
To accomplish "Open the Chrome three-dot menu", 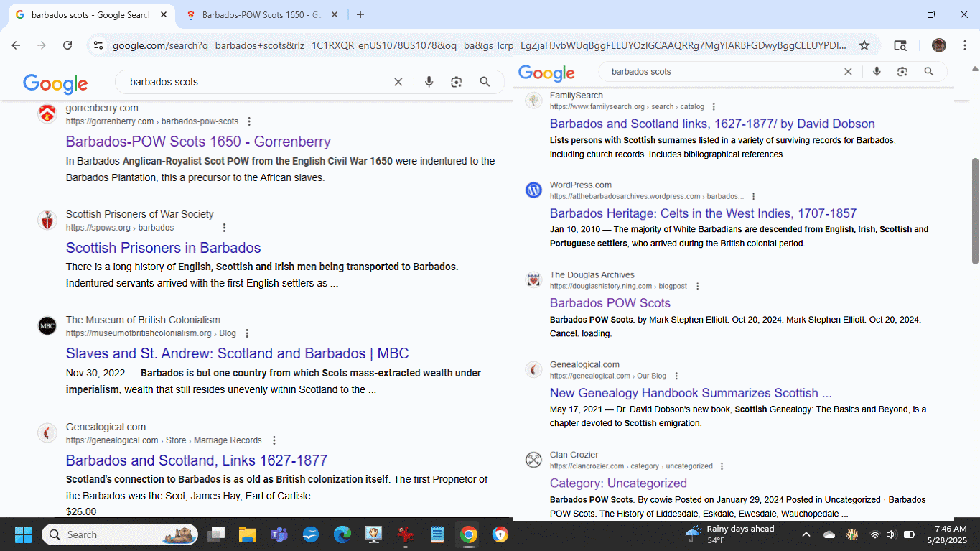I will tap(965, 45).
